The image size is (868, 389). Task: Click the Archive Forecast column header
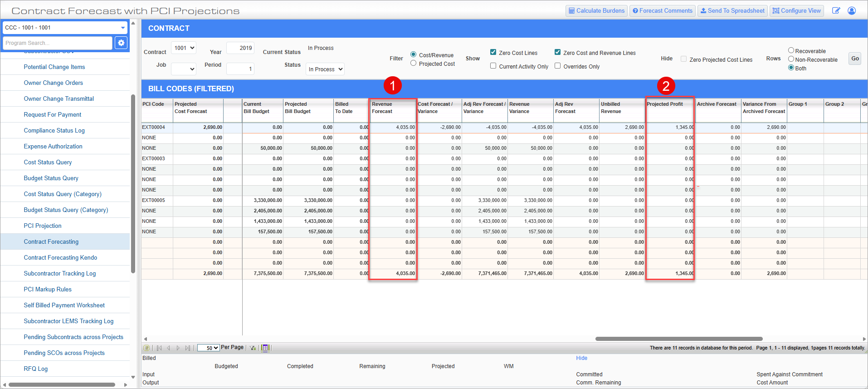[x=718, y=110]
